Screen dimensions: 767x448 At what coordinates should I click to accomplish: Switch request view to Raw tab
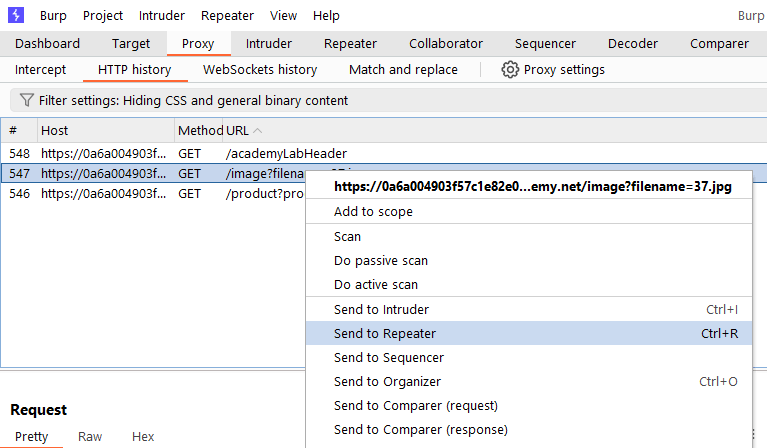point(90,437)
